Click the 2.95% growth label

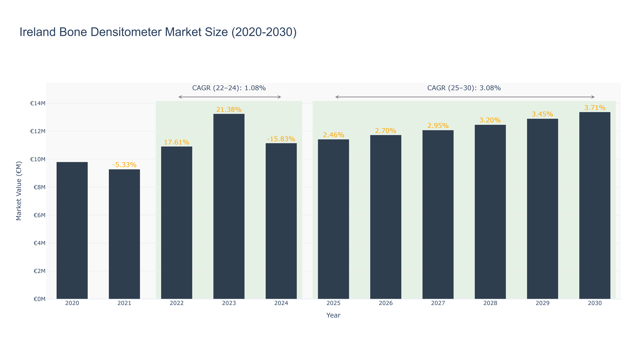(438, 125)
